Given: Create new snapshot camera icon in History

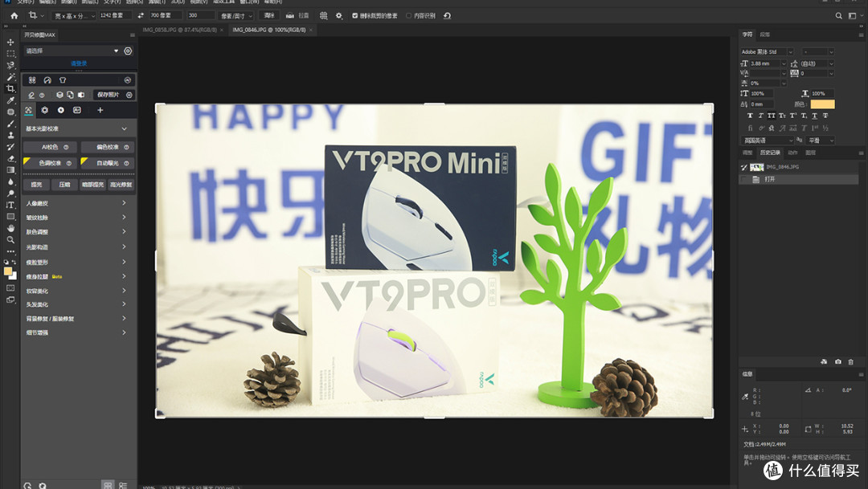Looking at the screenshot, I should [x=838, y=362].
